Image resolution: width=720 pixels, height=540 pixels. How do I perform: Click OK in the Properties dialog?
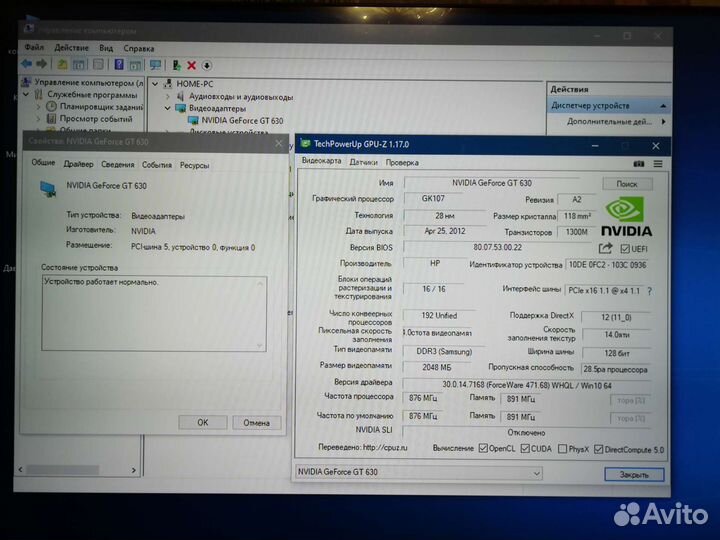tap(202, 422)
